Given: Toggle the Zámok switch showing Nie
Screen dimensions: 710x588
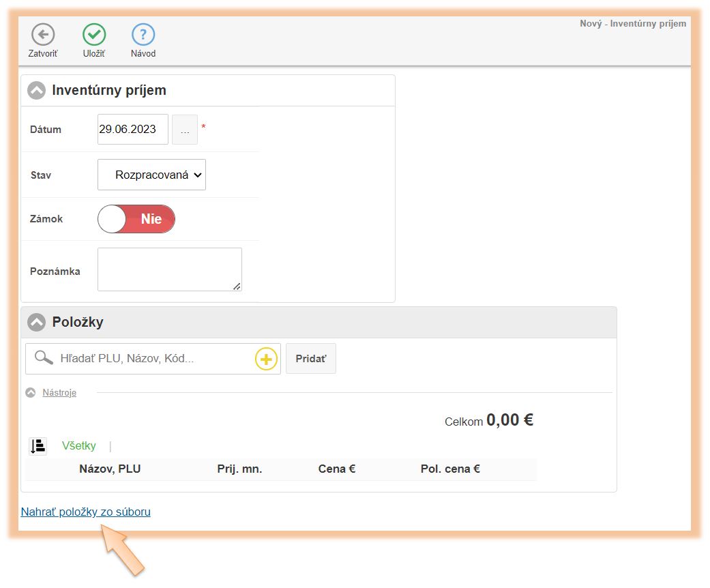Looking at the screenshot, I should (x=136, y=219).
